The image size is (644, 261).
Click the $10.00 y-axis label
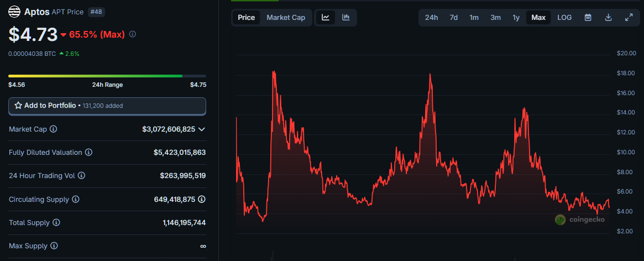pos(626,152)
